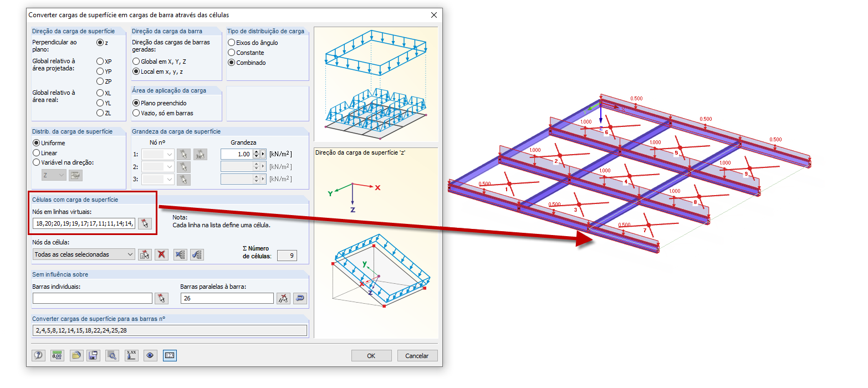Click the magnifier list search icon in bottom toolbar
Image resolution: width=868 pixels, height=388 pixels.
[x=111, y=356]
